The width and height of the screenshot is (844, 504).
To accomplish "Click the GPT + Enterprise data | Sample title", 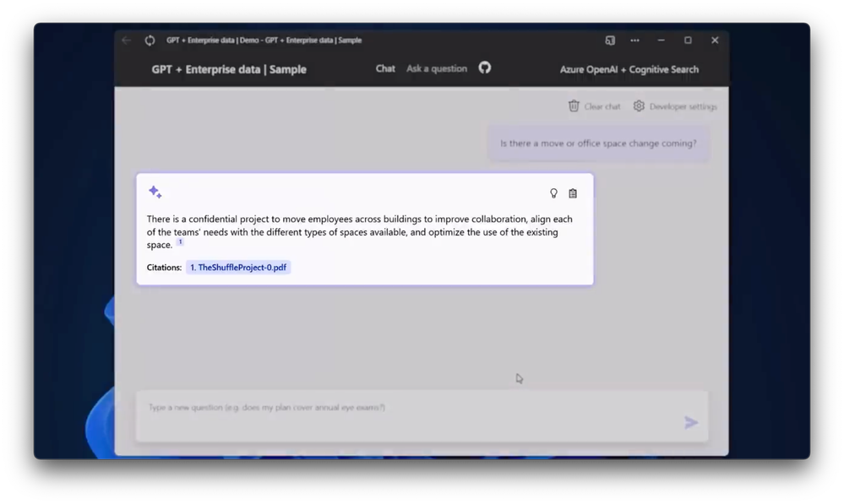I will 229,69.
